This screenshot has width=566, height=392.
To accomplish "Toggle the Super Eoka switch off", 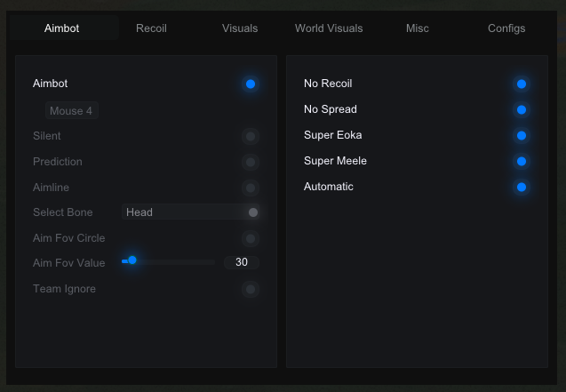I will 522,136.
